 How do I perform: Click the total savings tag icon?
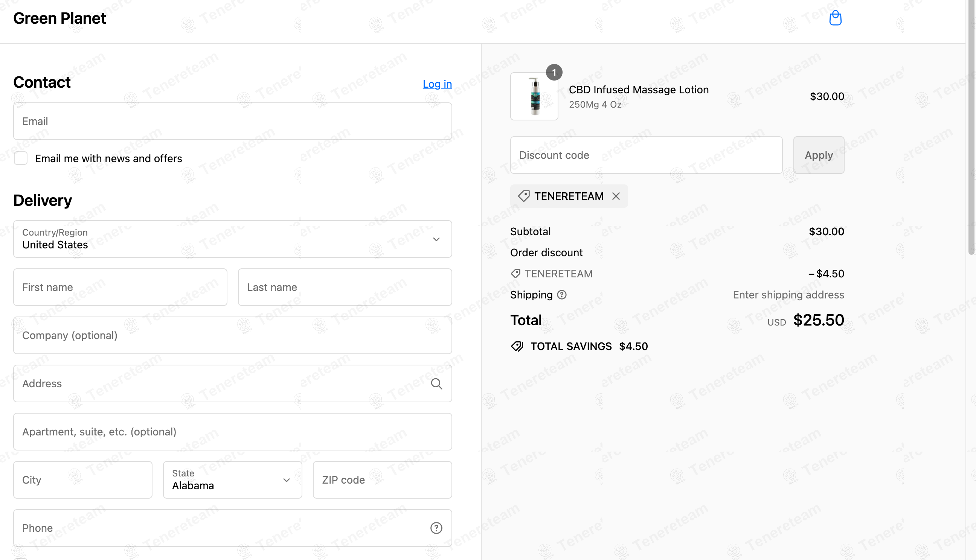[x=517, y=346]
